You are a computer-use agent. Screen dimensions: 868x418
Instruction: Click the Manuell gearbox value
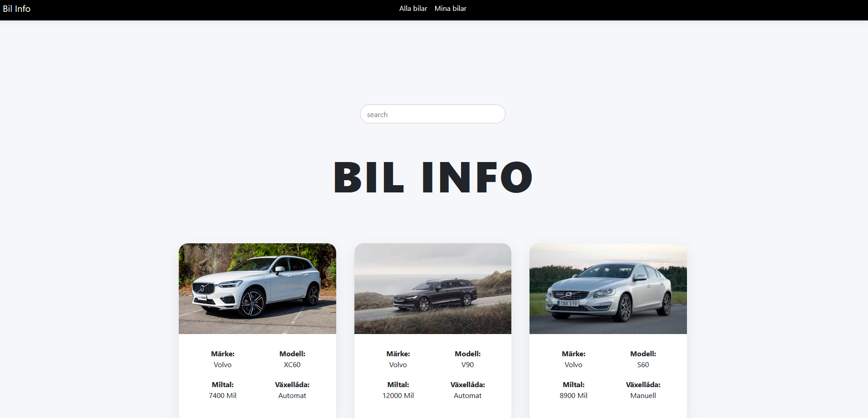click(643, 396)
